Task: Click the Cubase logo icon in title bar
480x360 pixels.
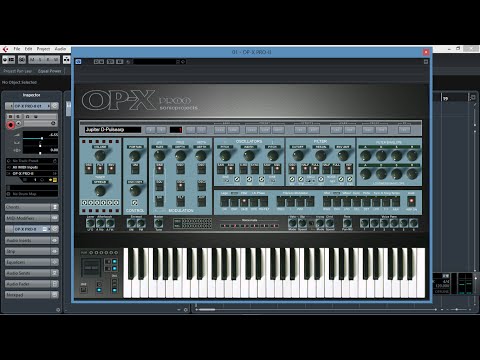Action: tap(5, 49)
